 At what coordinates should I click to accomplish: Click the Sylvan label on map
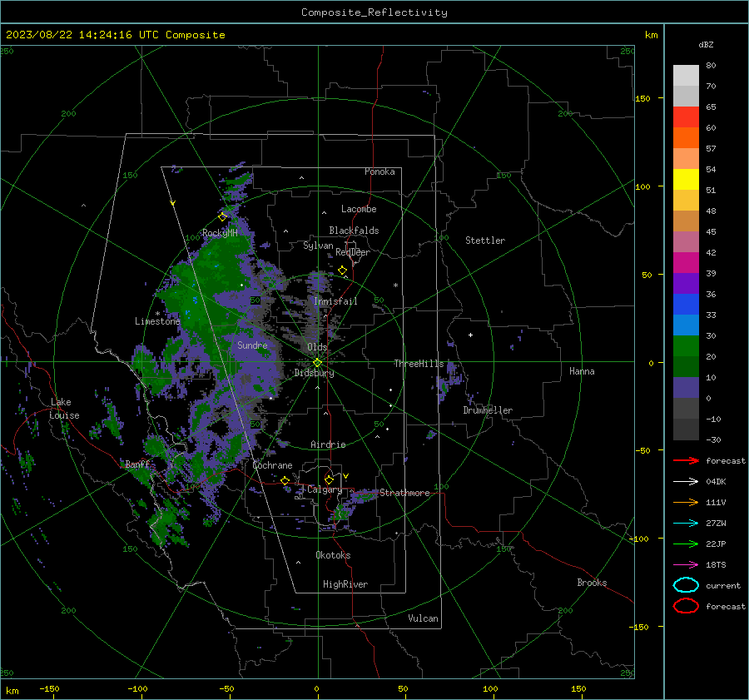tap(318, 246)
